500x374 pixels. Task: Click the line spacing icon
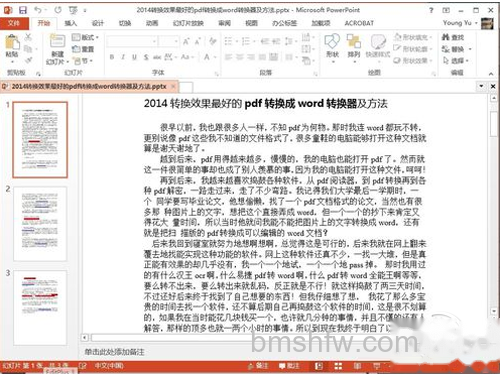[x=290, y=41]
